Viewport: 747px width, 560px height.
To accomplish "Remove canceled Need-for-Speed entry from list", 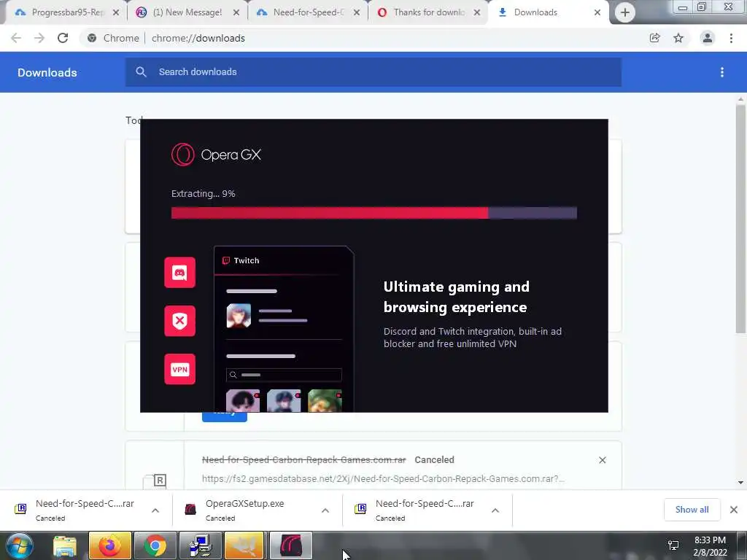I will click(602, 460).
